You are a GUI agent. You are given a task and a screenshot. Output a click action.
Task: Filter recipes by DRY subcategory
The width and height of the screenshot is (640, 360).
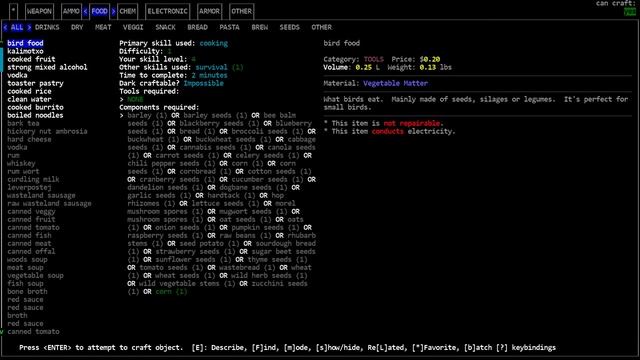77,27
